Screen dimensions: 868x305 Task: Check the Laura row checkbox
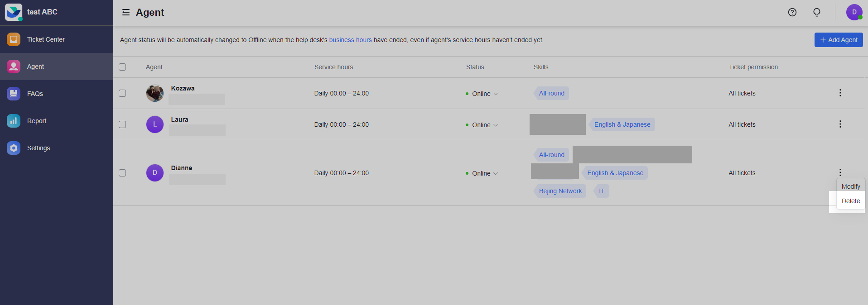[x=122, y=124]
